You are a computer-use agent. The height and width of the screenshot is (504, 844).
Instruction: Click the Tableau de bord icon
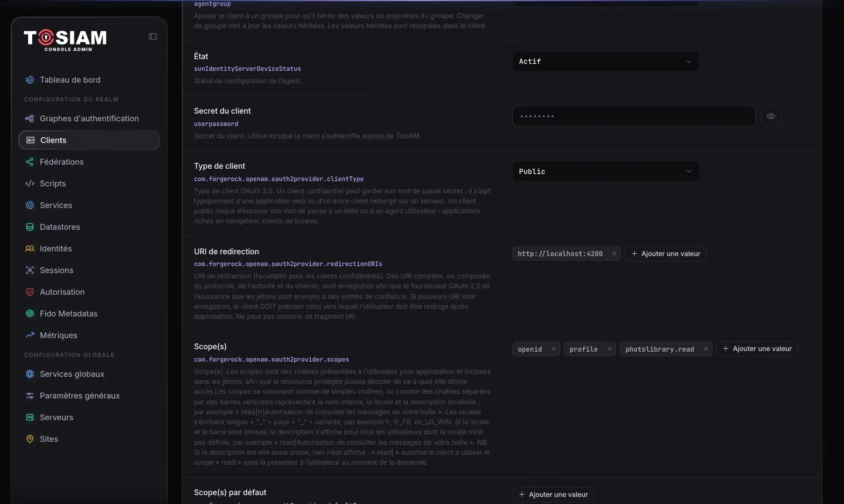tap(30, 80)
